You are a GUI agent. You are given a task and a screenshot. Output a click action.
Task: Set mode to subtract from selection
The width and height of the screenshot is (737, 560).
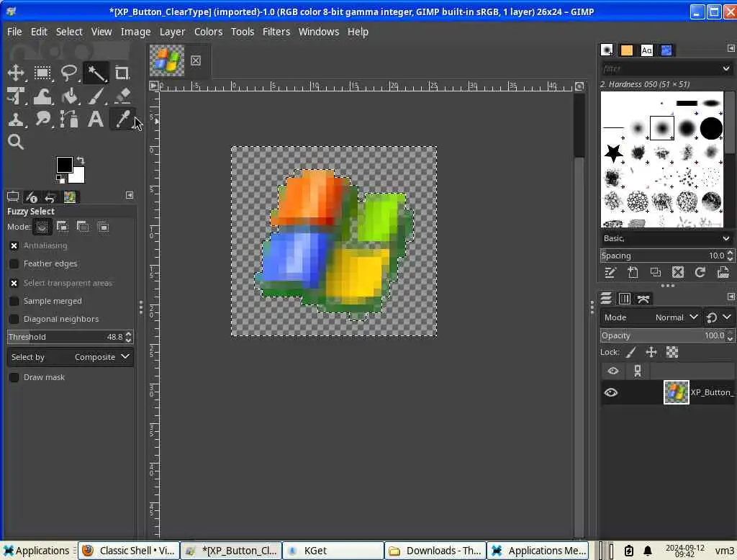pos(83,227)
